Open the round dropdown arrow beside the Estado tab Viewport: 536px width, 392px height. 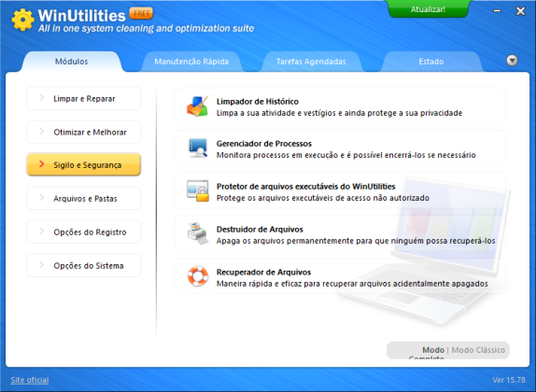coord(512,61)
